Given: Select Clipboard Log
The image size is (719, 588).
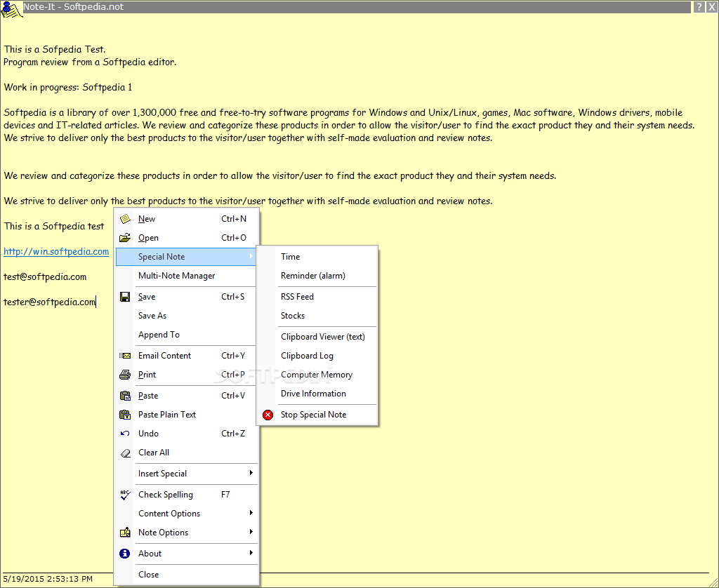Looking at the screenshot, I should click(317, 356).
